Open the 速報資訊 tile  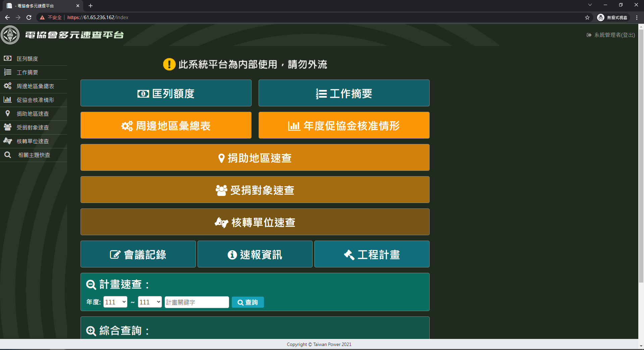click(255, 254)
